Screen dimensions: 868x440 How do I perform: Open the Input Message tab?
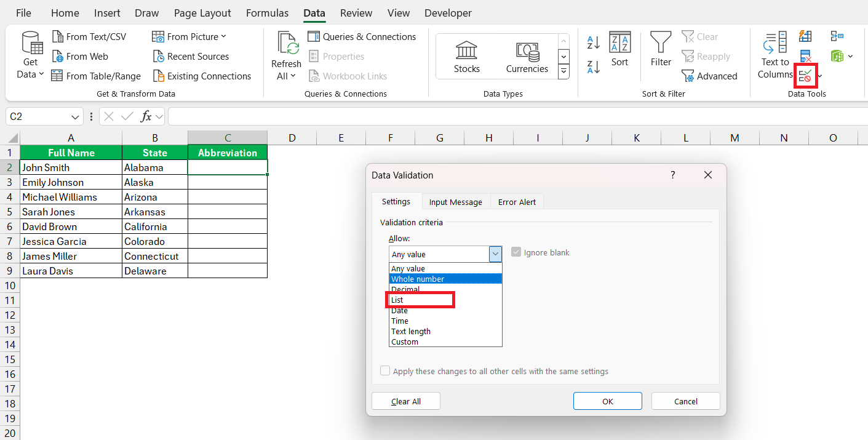pyautogui.click(x=456, y=202)
